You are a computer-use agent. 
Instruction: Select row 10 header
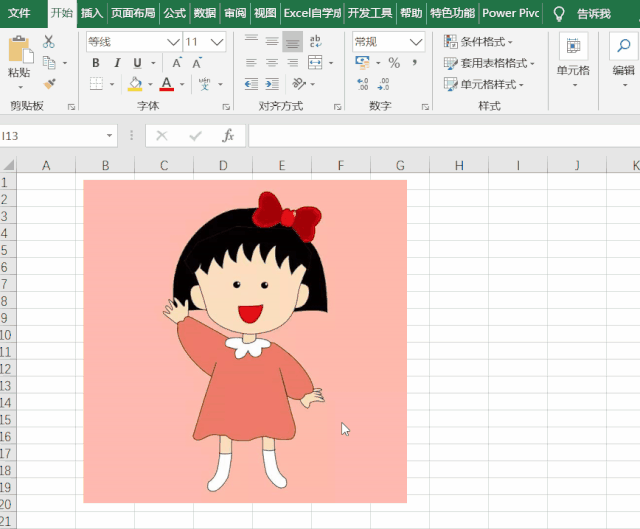(7, 335)
